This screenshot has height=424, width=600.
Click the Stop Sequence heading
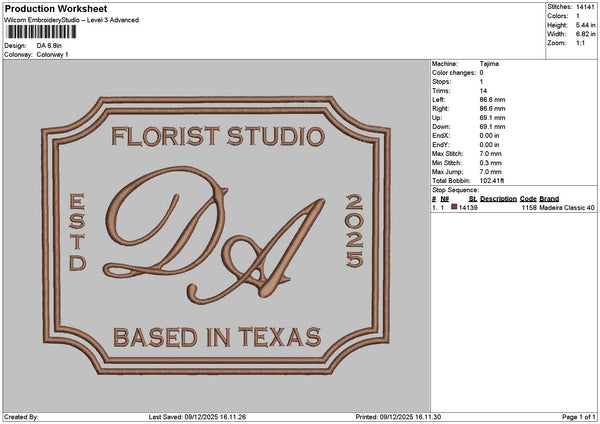(x=455, y=188)
